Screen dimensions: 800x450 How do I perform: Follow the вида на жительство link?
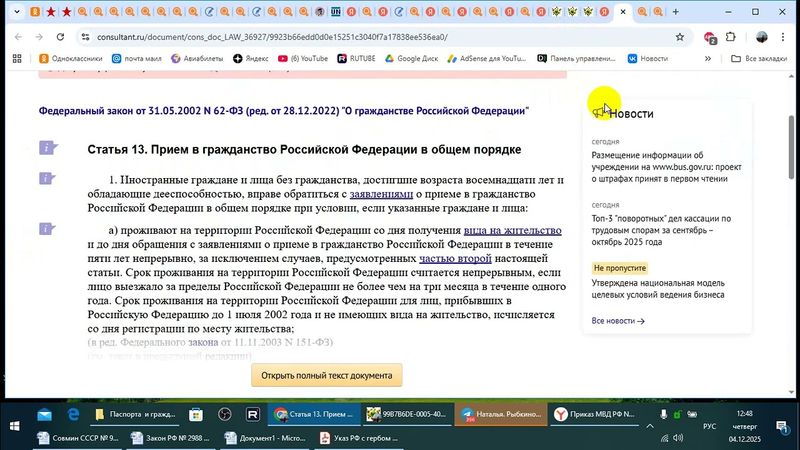tap(512, 231)
